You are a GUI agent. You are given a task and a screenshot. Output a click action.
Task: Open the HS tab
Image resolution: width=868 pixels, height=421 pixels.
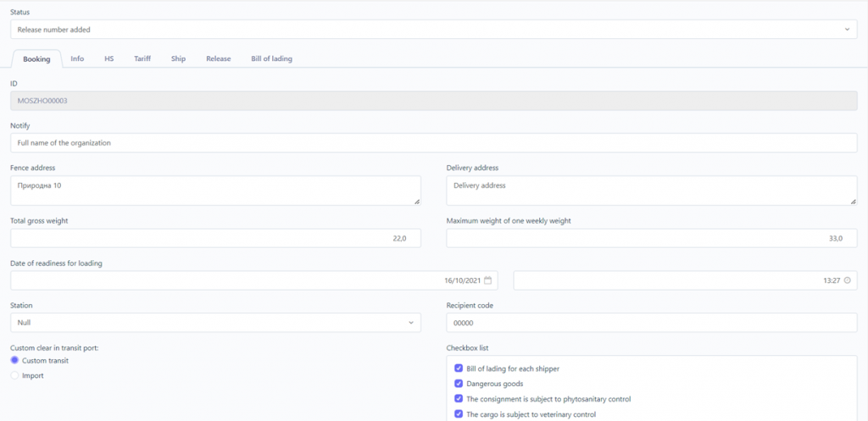109,58
